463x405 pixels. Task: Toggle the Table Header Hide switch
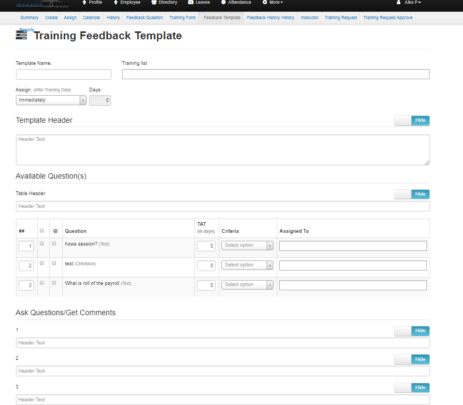412,194
